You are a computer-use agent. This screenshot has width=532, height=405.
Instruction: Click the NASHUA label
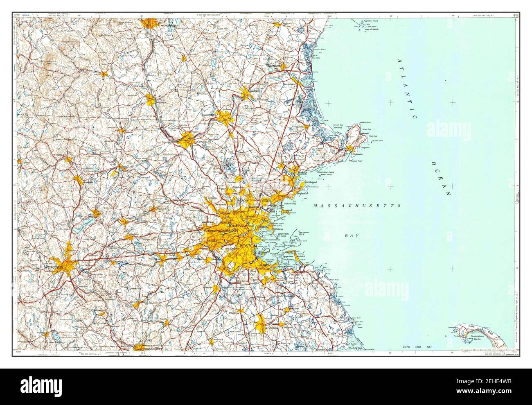click(x=160, y=102)
